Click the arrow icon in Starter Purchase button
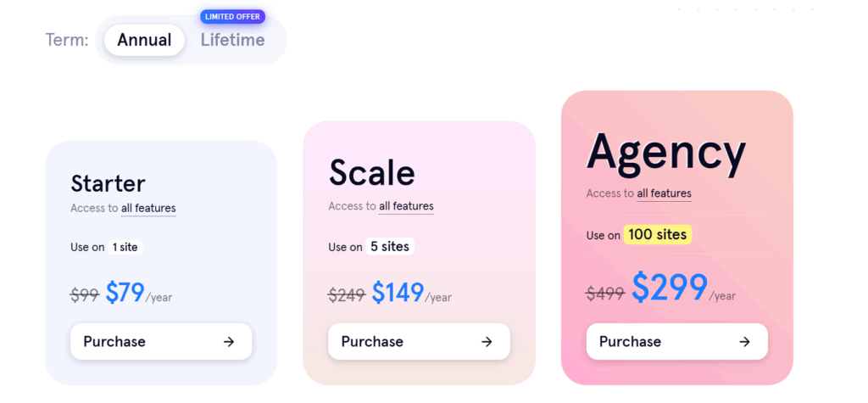Screen dimensions: 868x403 click(229, 341)
